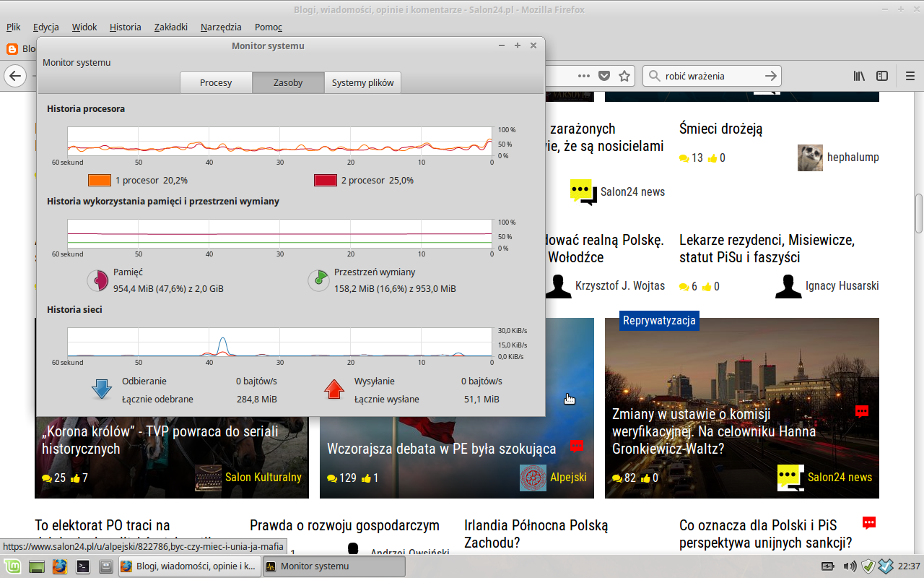The height and width of the screenshot is (578, 924).
Task: Open the Systemy plików tab
Action: [x=362, y=82]
